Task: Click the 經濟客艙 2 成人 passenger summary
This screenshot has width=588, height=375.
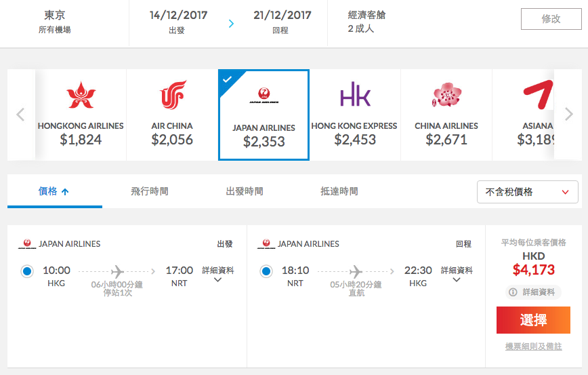Action: tap(366, 22)
